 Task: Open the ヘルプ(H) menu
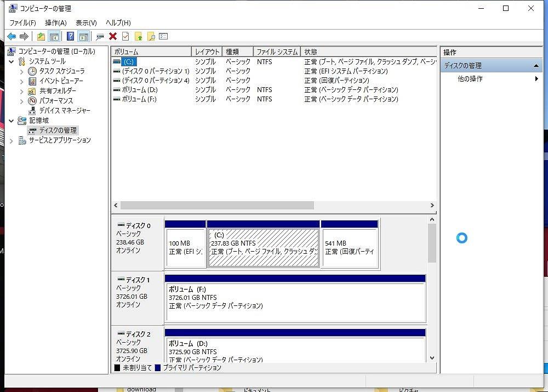[118, 22]
